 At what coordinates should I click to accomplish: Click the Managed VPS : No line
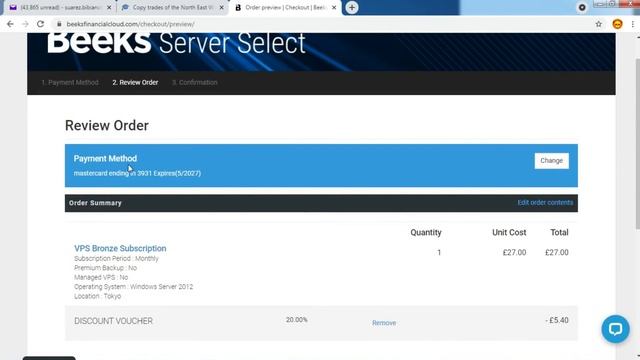point(101,277)
